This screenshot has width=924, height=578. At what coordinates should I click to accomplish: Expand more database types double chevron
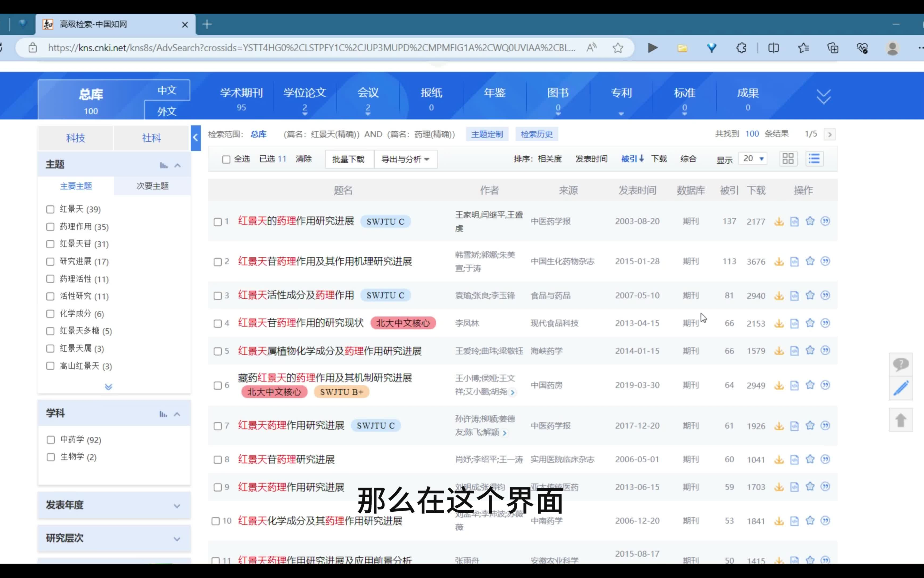pyautogui.click(x=823, y=97)
